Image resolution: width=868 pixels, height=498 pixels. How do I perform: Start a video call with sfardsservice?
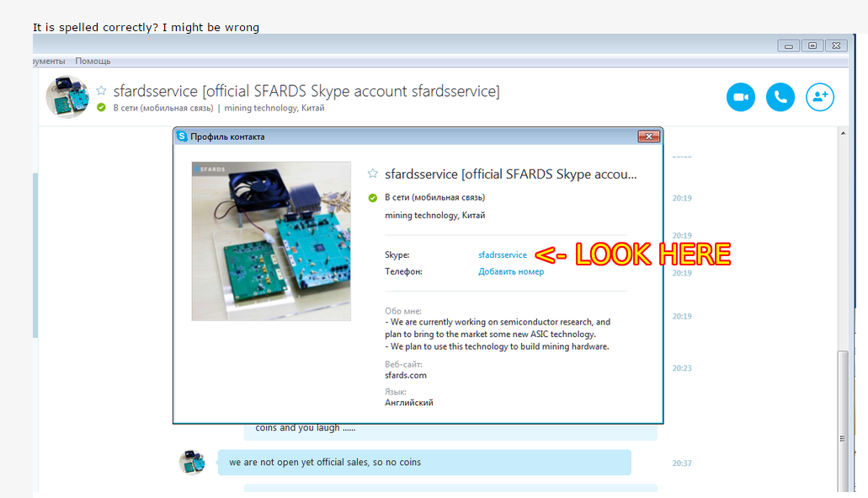coord(741,97)
